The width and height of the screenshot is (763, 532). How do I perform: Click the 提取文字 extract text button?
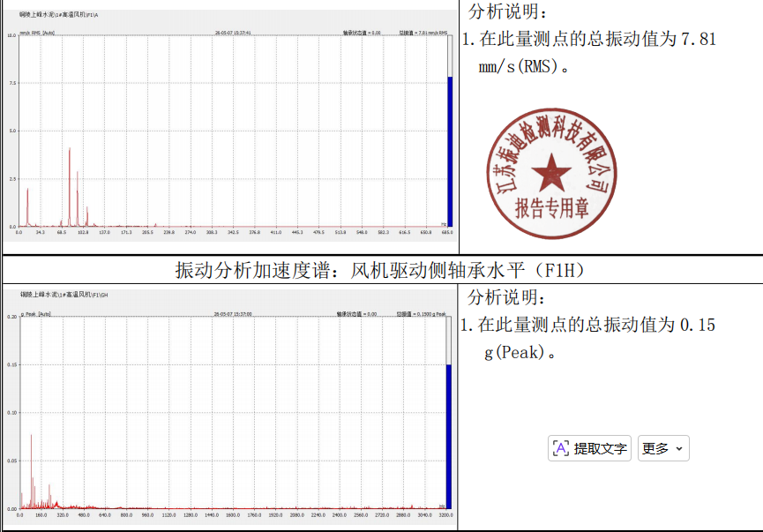tap(589, 448)
